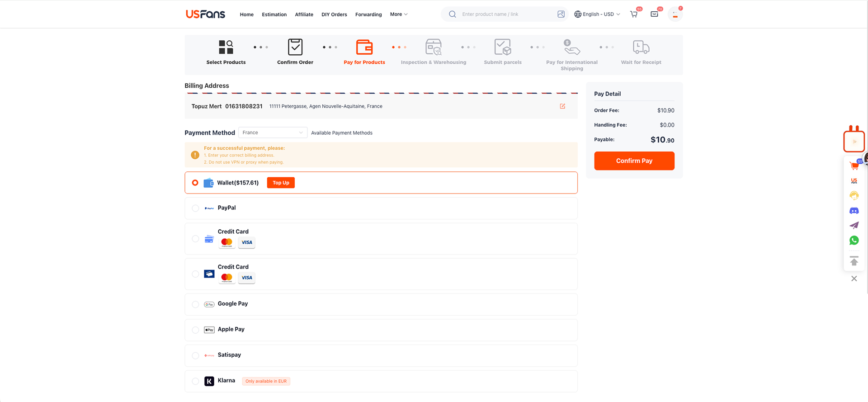868x402 pixels.
Task: Open customer service headset icon
Action: pyautogui.click(x=854, y=195)
